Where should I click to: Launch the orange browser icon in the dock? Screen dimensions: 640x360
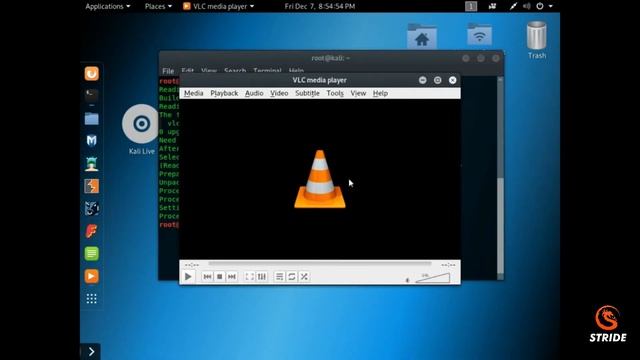click(91, 73)
